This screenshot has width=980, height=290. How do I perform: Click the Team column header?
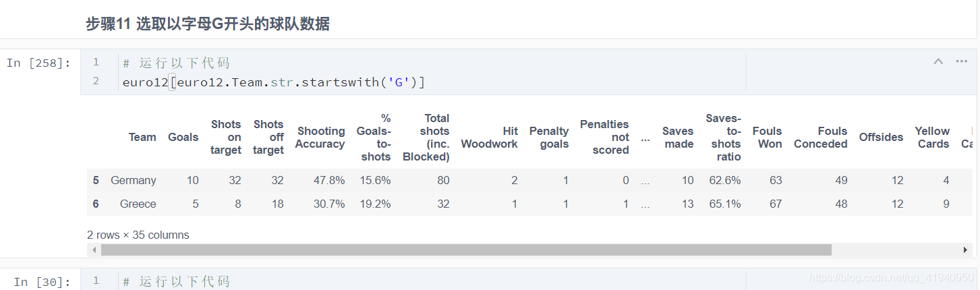(x=142, y=137)
